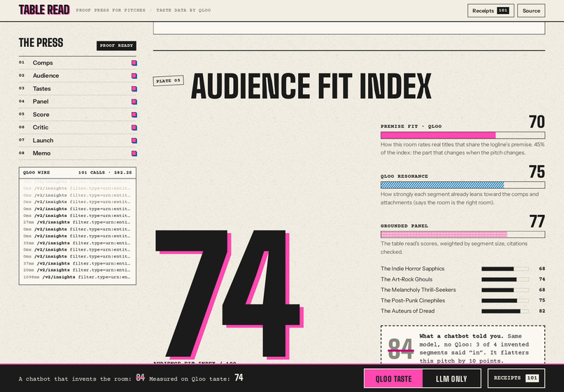This screenshot has height=392, width=564.
Task: Click pink status square beside Score
Action: click(134, 115)
